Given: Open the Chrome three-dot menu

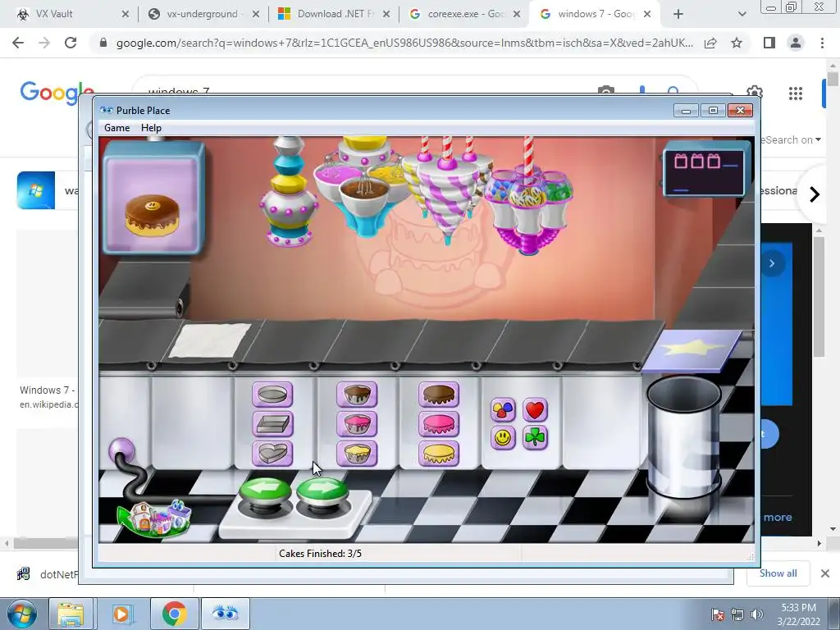Looking at the screenshot, I should [822, 43].
